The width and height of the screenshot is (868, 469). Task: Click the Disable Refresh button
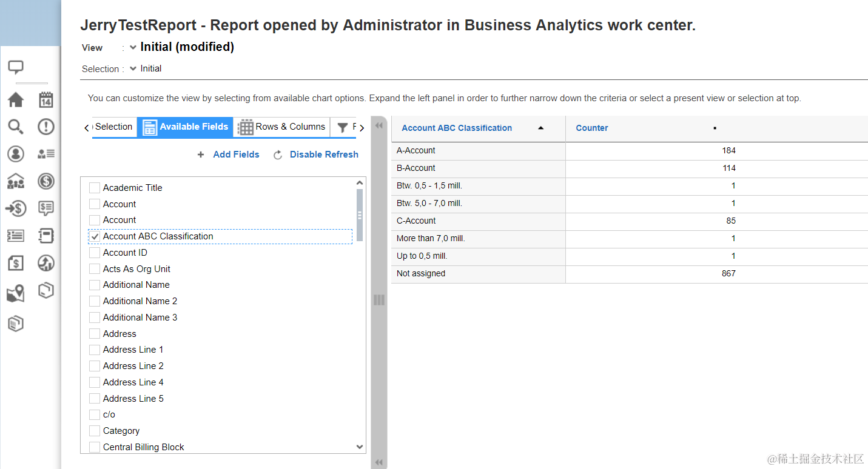point(316,155)
